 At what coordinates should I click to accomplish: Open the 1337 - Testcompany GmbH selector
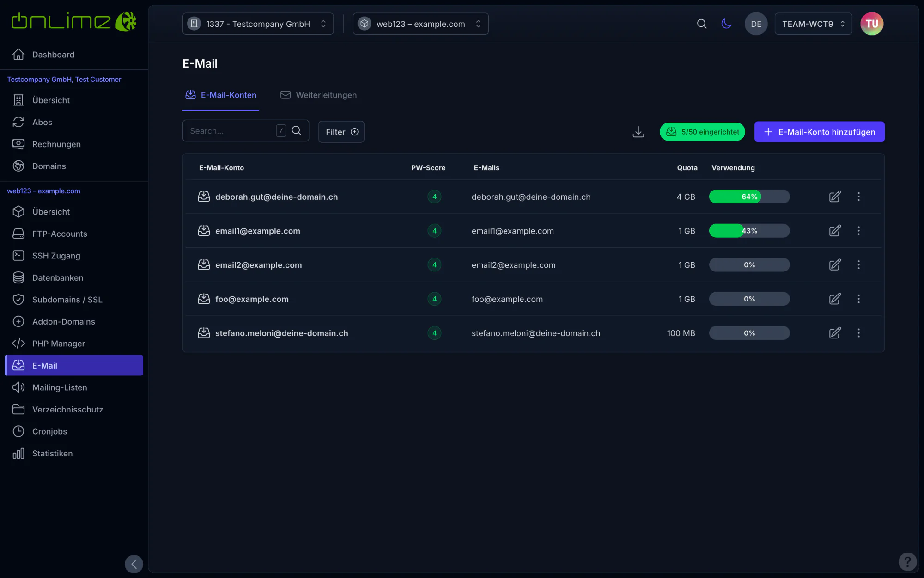pyautogui.click(x=258, y=24)
